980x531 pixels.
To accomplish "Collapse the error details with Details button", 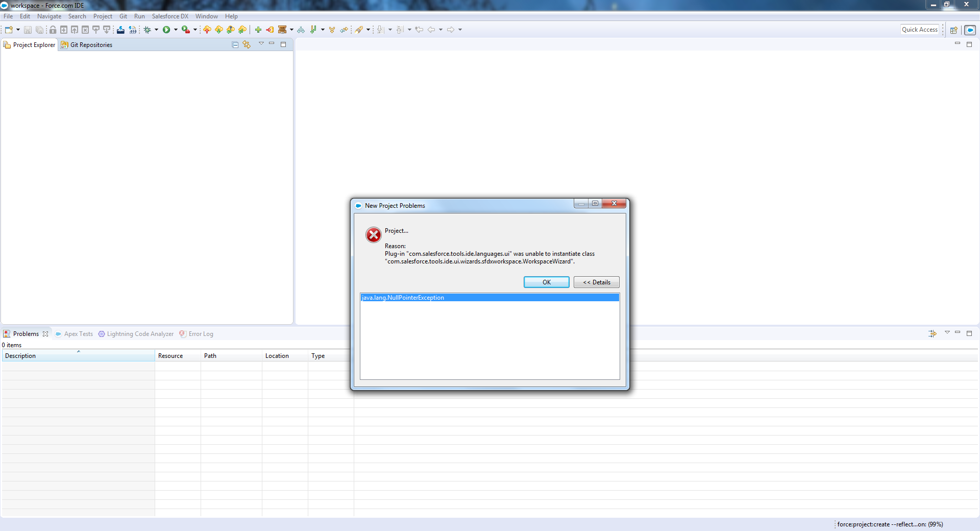I will click(596, 282).
